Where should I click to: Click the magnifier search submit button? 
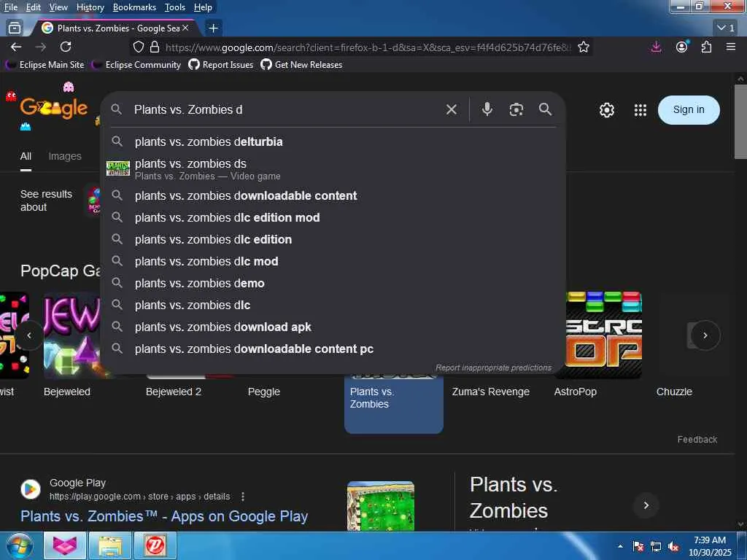pyautogui.click(x=546, y=109)
